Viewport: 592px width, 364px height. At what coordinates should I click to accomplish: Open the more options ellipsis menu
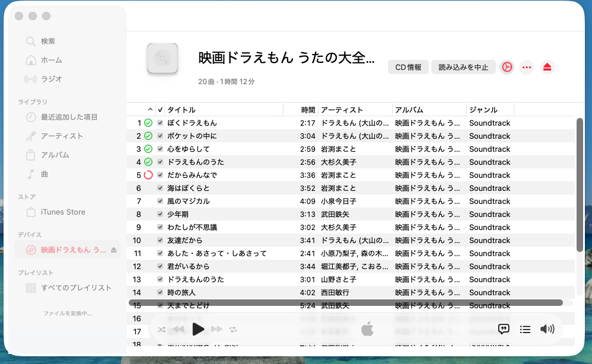526,67
